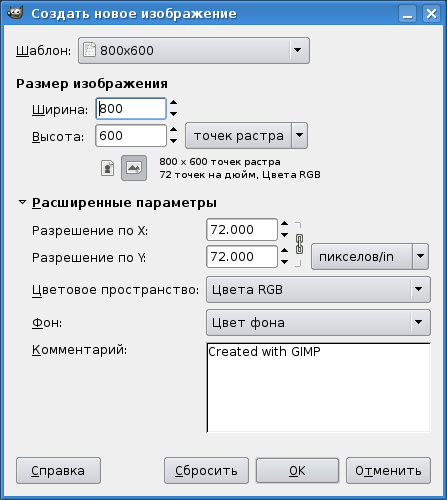Decrease X resolution with the down arrow

point(284,235)
